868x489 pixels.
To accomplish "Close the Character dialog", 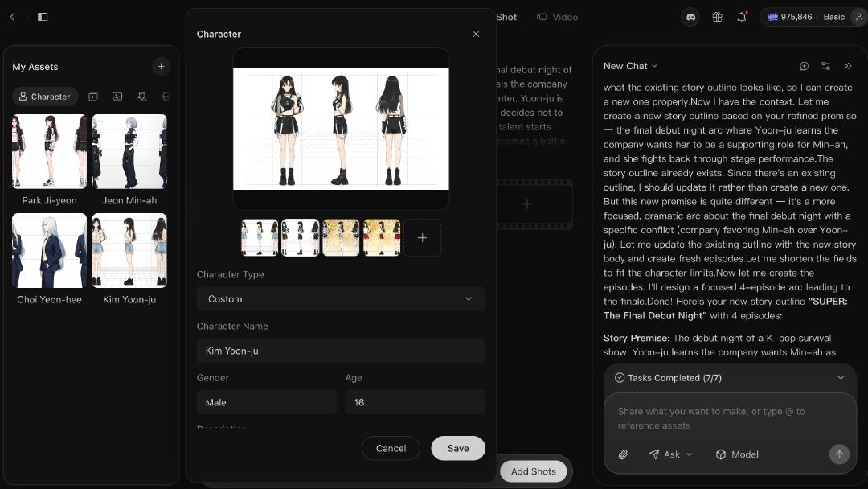I will click(x=476, y=34).
